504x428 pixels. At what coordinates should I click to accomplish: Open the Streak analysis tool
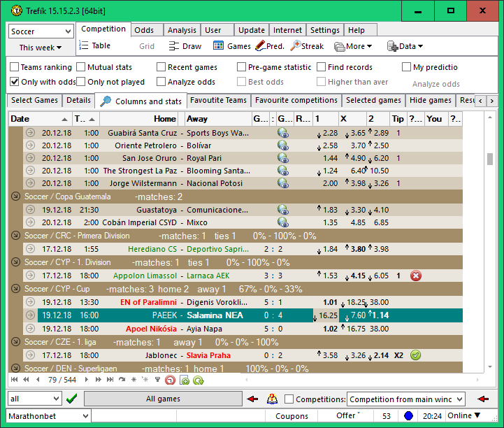[296, 46]
